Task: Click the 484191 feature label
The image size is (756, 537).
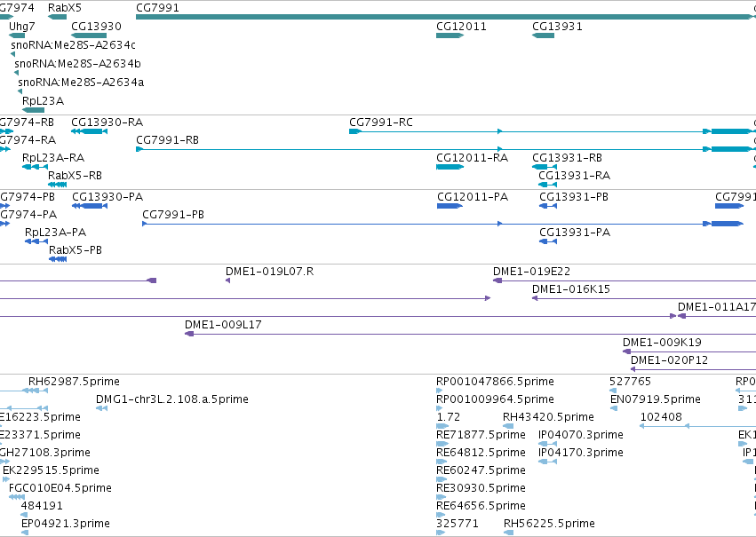Action: coord(42,506)
